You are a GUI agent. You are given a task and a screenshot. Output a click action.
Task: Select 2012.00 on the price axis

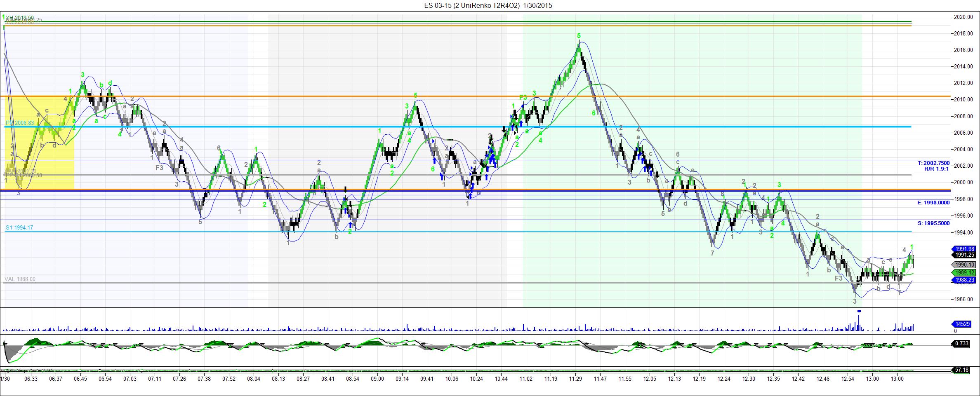(964, 83)
